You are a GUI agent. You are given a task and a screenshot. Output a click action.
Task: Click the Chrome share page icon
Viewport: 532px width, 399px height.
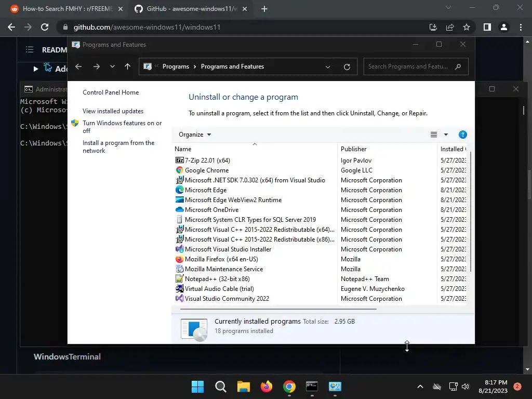450,27
